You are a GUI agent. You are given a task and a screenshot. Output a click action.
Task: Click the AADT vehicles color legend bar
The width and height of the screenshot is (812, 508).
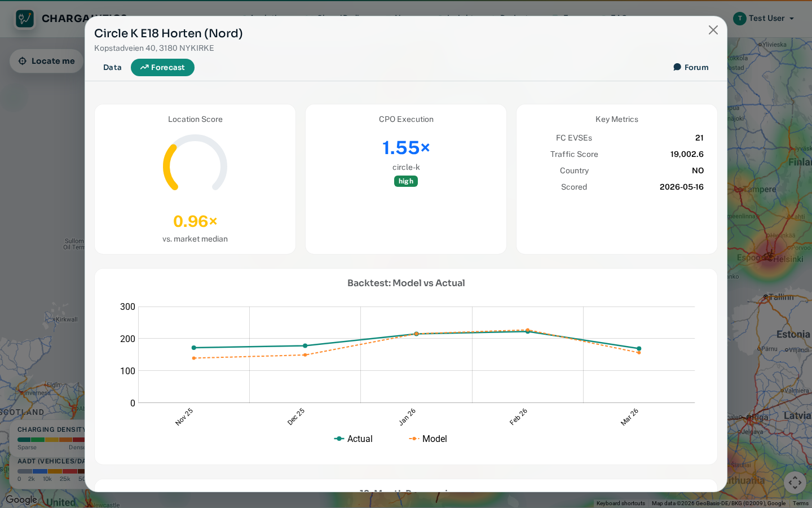tap(51, 471)
